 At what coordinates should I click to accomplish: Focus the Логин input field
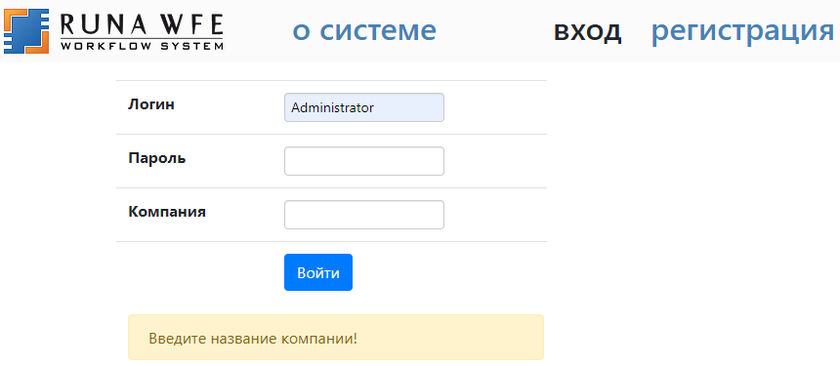point(364,107)
